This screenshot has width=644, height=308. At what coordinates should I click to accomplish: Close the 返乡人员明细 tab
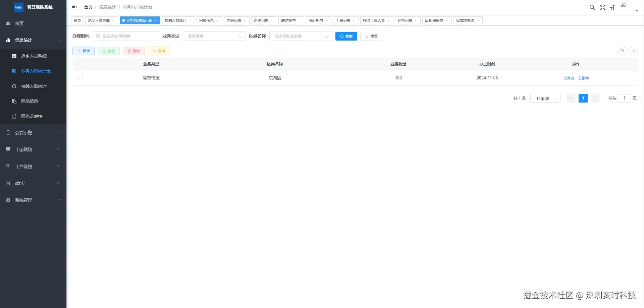click(113, 21)
